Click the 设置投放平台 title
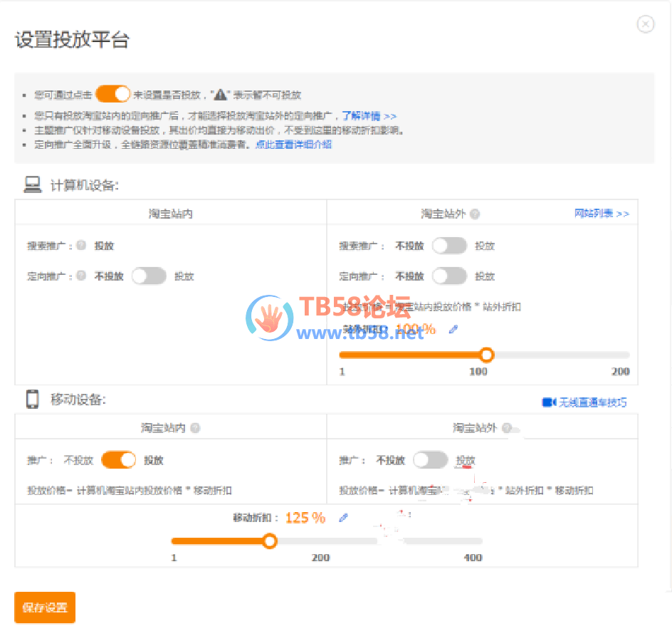The height and width of the screenshot is (636, 672). click(72, 40)
